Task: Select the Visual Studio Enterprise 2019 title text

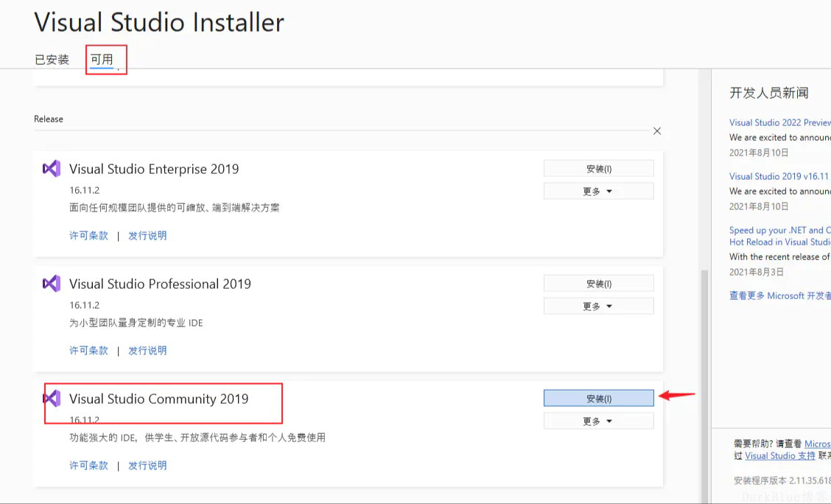Action: click(154, 169)
